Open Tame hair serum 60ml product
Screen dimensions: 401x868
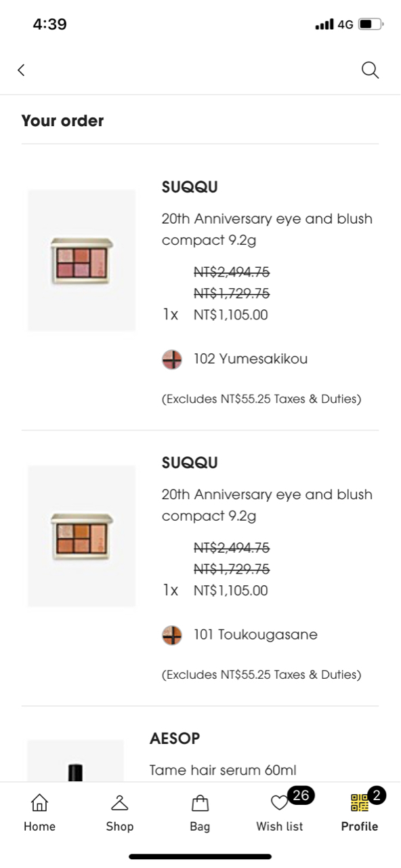point(223,770)
